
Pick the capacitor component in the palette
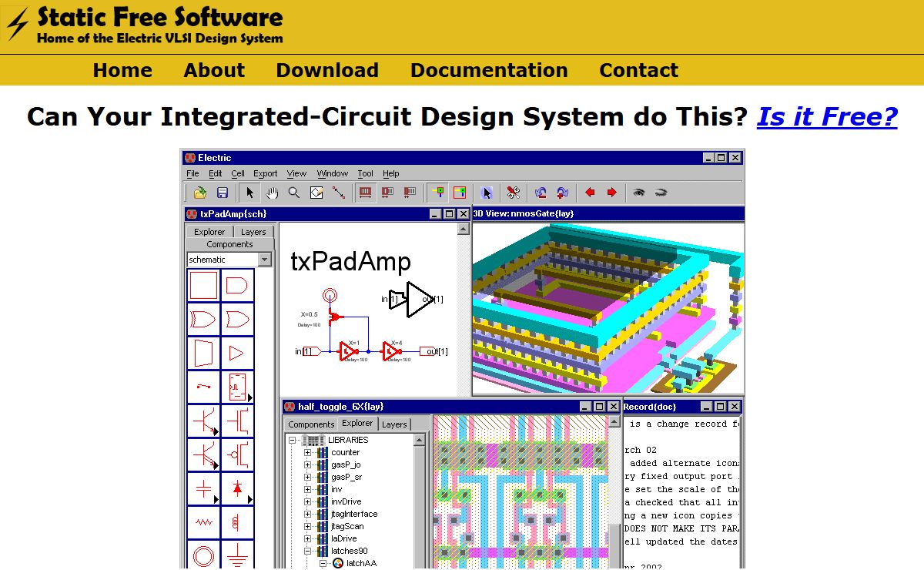204,488
